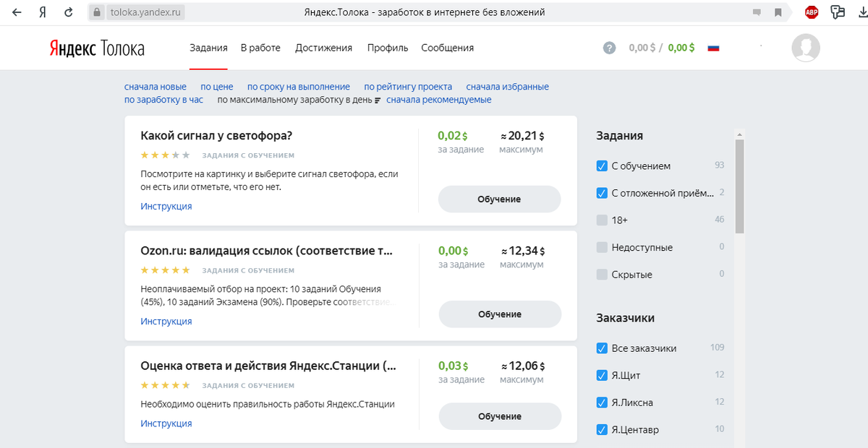Viewport: 868px width, 448px height.
Task: Uncheck the 'Я.Центавр' checkbox
Action: coord(602,430)
